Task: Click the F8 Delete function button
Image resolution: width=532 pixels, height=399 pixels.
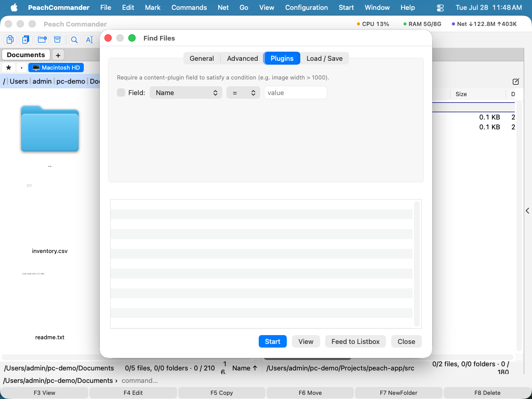Action: [x=487, y=393]
